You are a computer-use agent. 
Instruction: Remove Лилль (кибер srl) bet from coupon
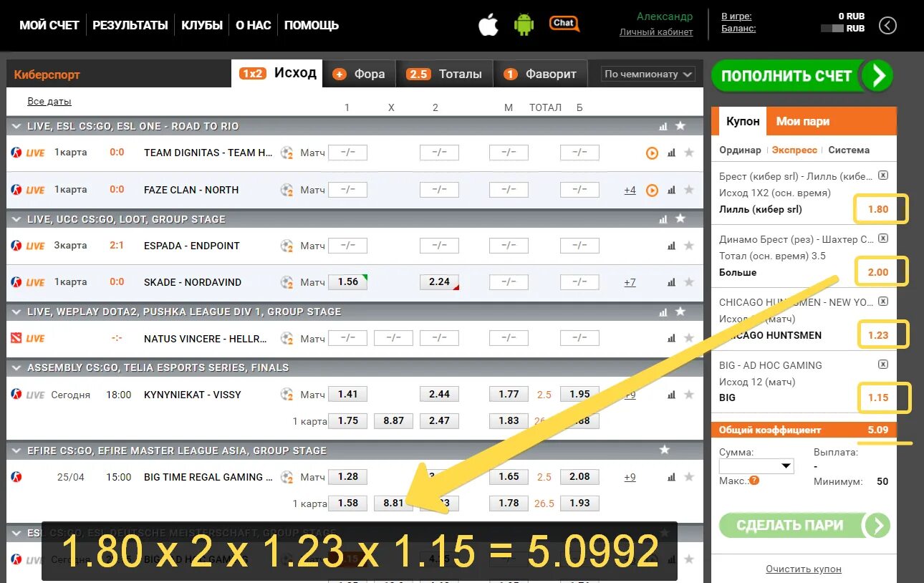pyautogui.click(x=883, y=175)
